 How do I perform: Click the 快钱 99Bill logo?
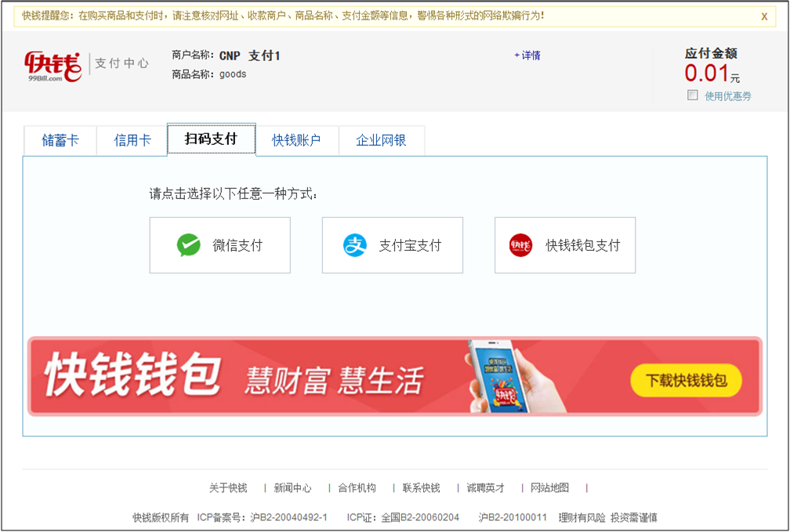[53, 66]
